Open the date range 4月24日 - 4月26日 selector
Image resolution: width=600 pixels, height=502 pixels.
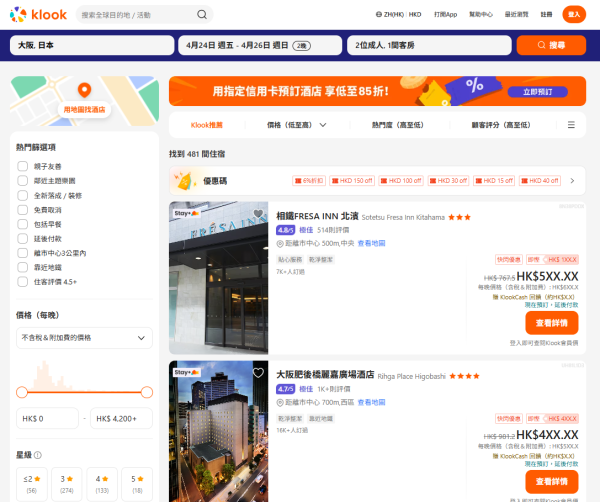point(260,45)
